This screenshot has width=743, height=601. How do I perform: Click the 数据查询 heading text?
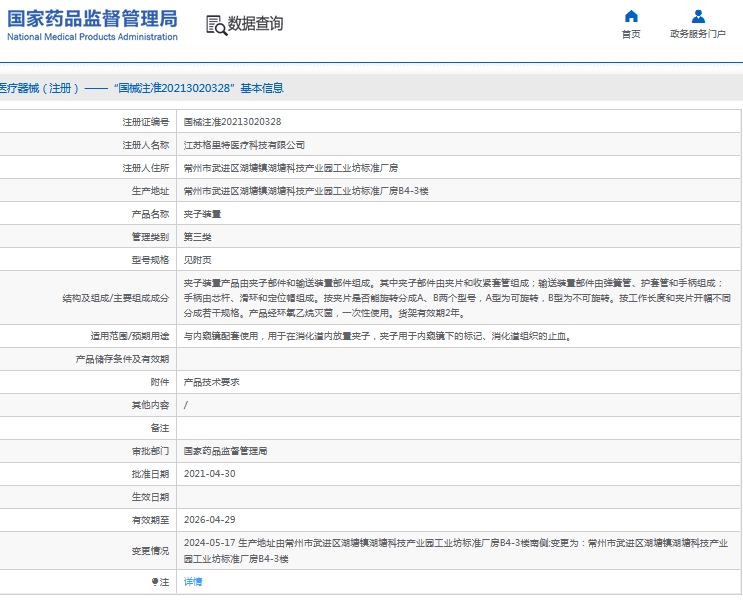[255, 23]
